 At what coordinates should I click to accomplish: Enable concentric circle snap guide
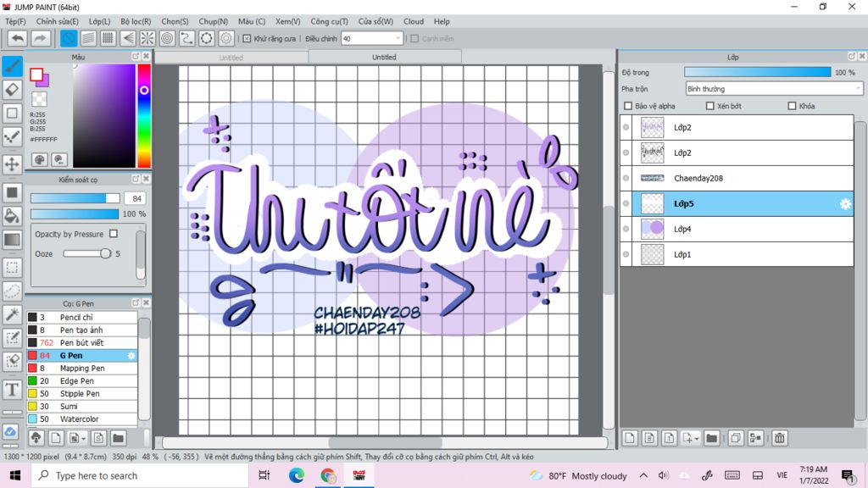point(167,38)
